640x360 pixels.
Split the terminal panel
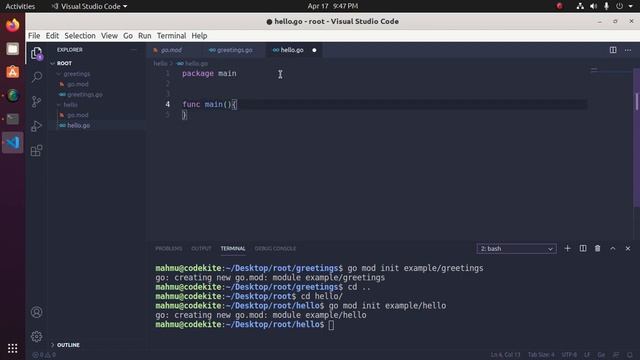click(583, 248)
